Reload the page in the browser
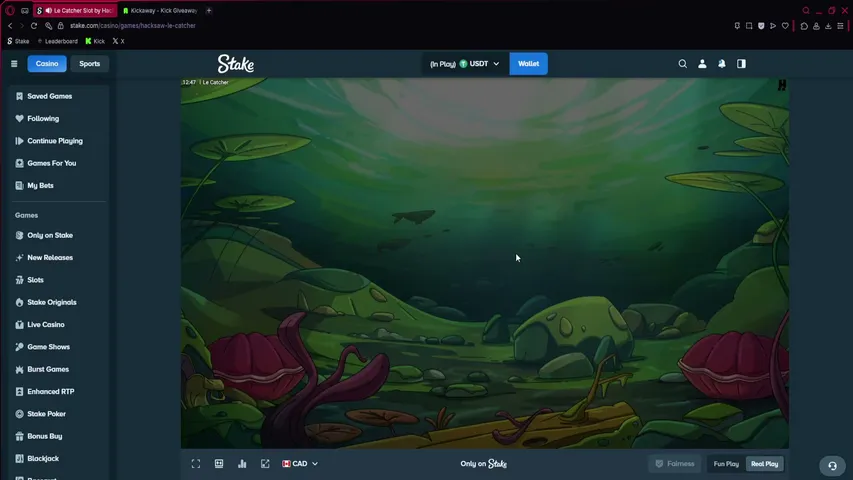The width and height of the screenshot is (853, 480). (x=34, y=26)
